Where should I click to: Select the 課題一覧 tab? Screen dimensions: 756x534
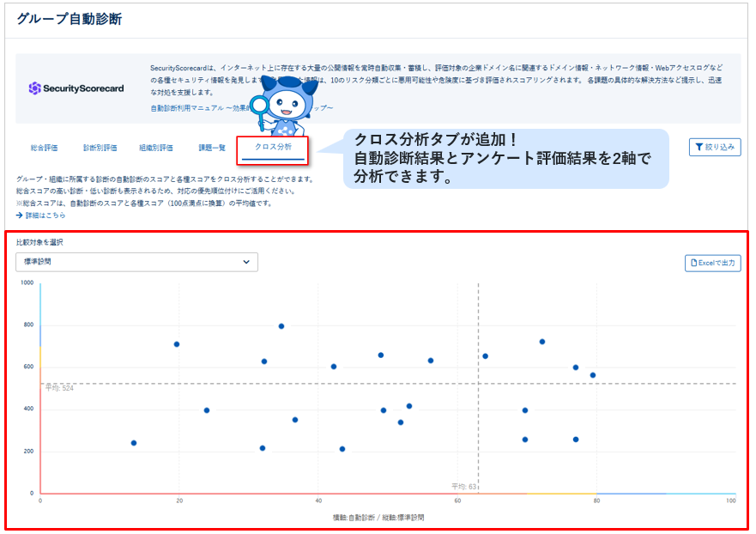[212, 149]
